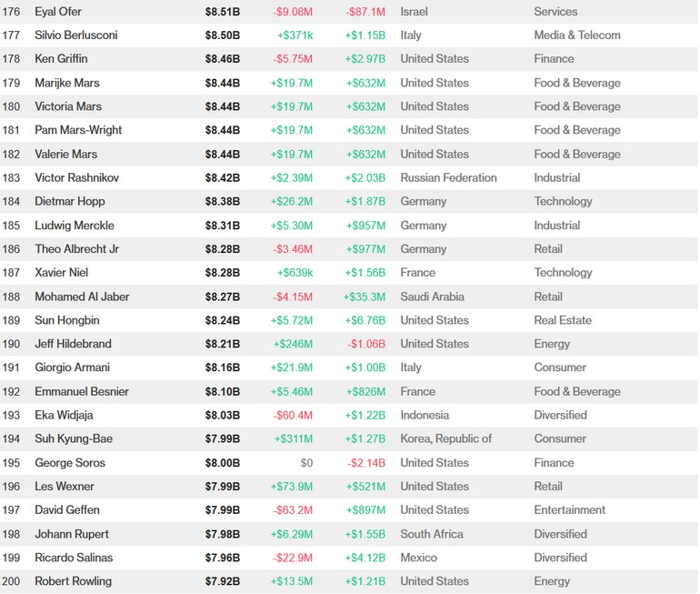
Task: Open Marijke Mars profile link
Action: (x=67, y=83)
